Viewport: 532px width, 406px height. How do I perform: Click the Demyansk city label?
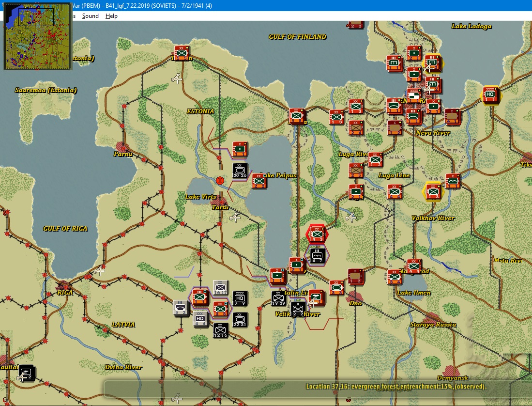(x=453, y=377)
